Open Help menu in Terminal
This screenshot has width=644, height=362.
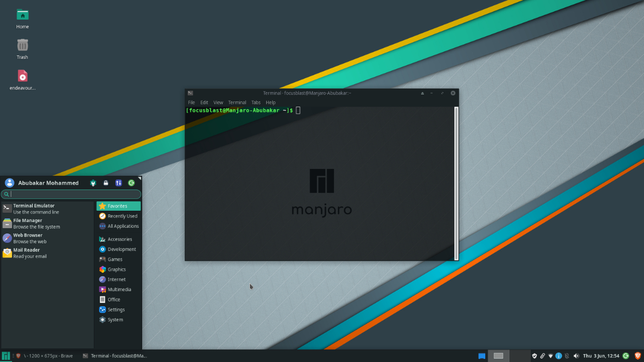tap(270, 102)
